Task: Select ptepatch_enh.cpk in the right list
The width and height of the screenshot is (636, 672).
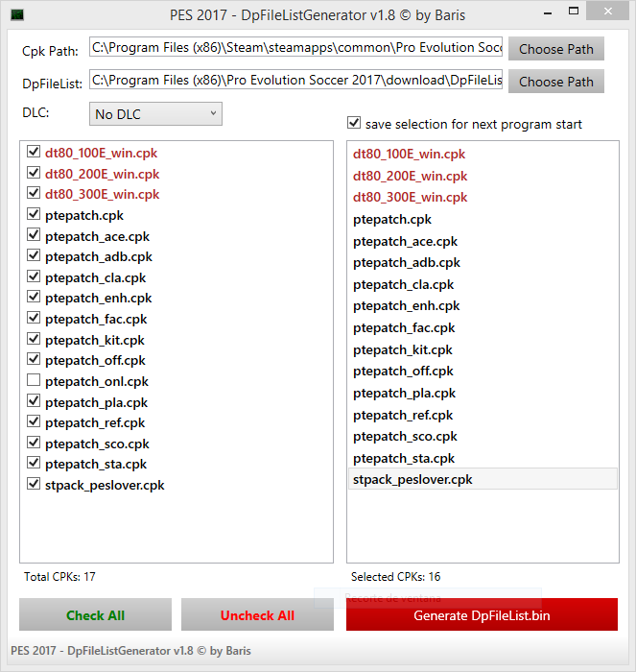Action: [x=483, y=305]
